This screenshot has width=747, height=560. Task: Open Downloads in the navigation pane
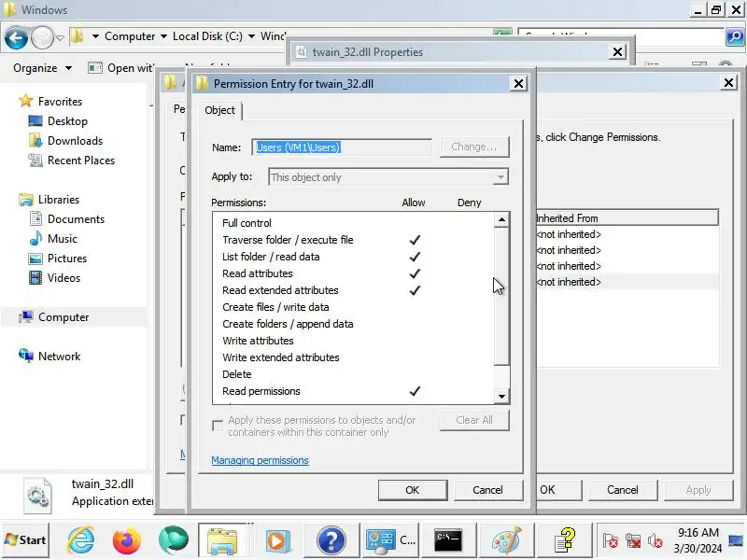[75, 141]
